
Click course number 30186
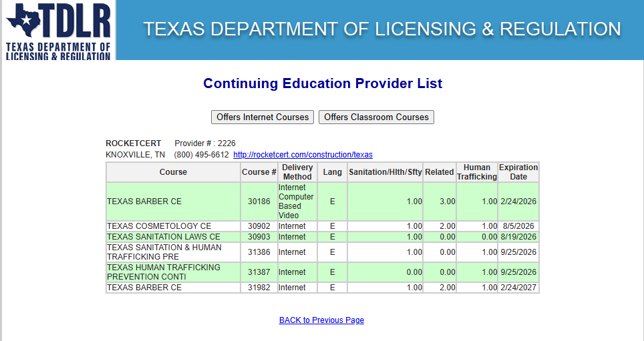pos(259,202)
